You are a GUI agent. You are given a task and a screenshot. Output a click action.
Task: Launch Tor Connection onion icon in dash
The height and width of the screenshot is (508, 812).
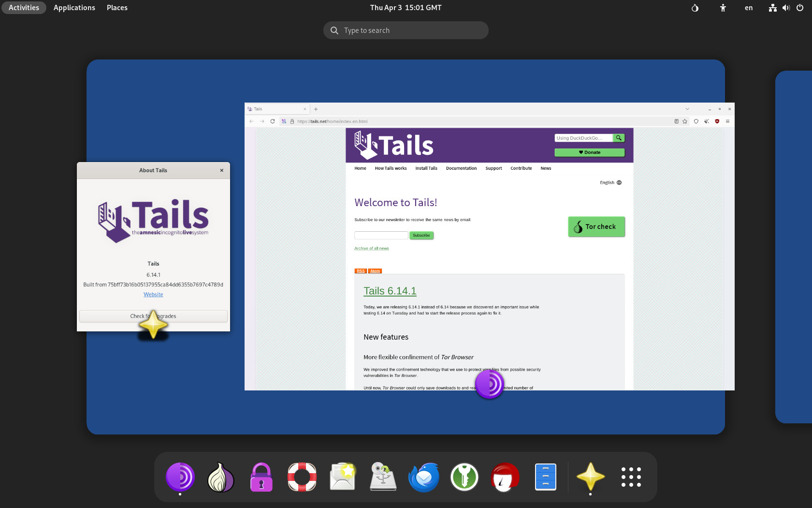pos(221,477)
